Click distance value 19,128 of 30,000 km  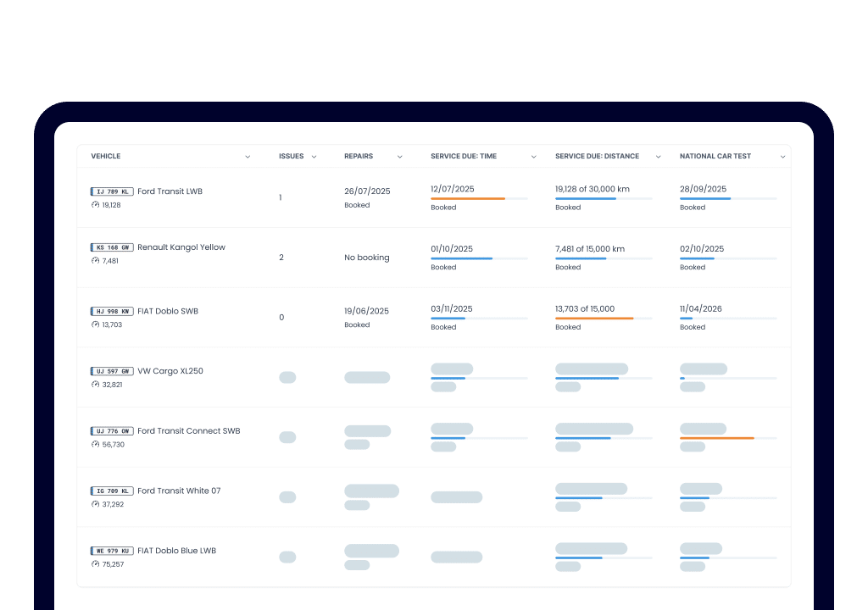point(593,189)
